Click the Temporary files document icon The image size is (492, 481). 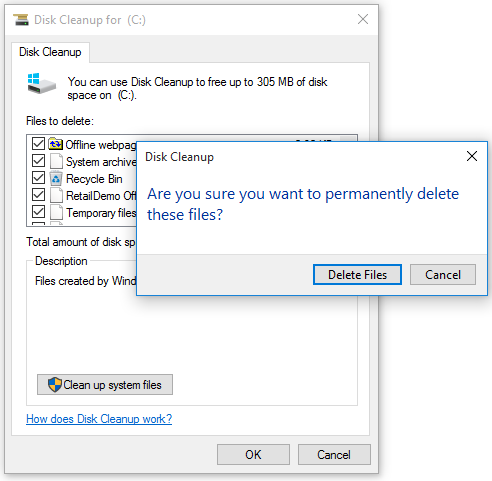pos(56,212)
